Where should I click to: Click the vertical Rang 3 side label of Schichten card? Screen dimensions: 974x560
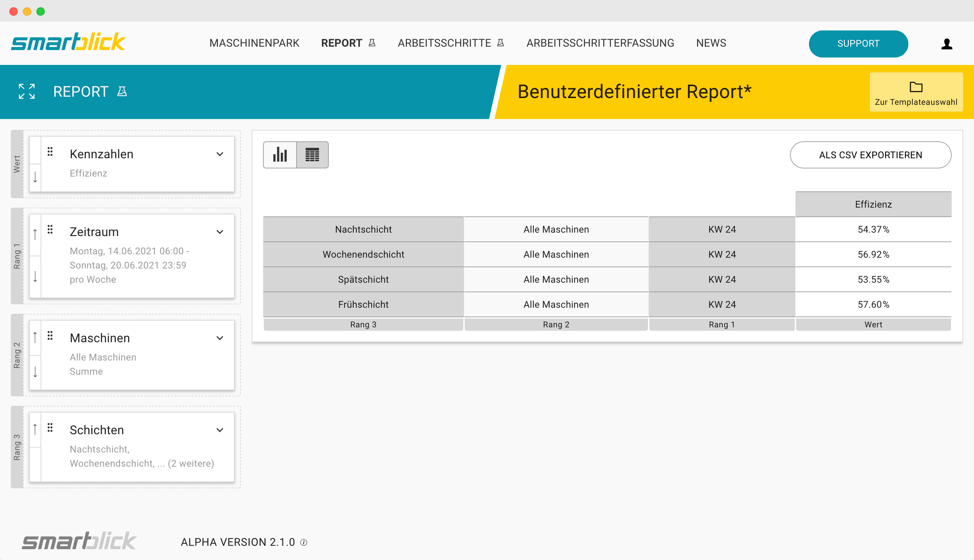(x=17, y=447)
